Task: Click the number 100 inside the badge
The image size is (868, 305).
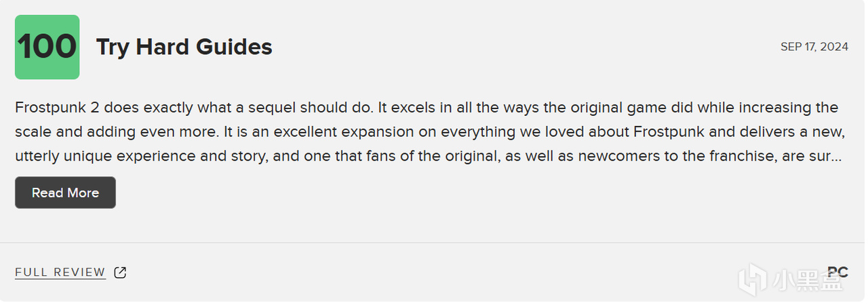Action: tap(47, 47)
